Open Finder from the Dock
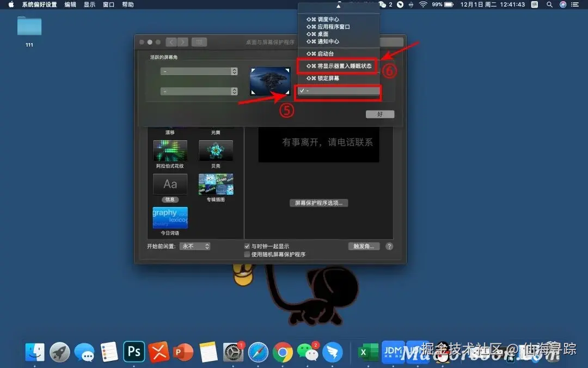588x368 pixels. [35, 352]
